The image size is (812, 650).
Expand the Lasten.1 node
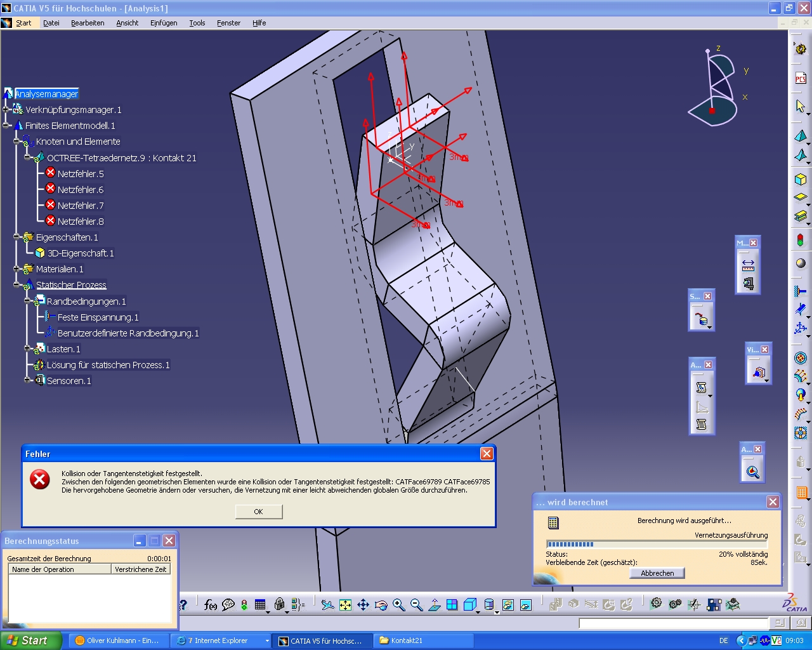28,348
